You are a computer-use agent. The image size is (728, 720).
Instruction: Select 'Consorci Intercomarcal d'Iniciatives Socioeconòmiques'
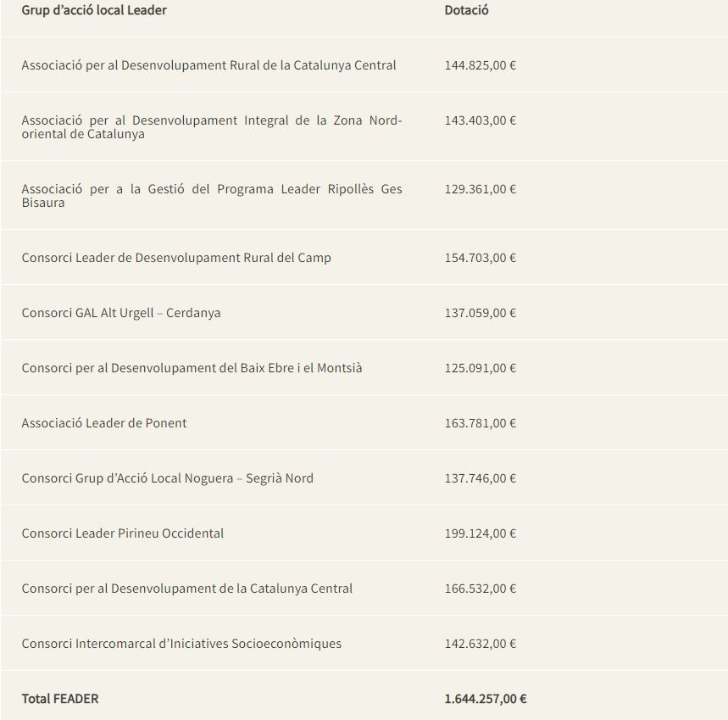[181, 644]
